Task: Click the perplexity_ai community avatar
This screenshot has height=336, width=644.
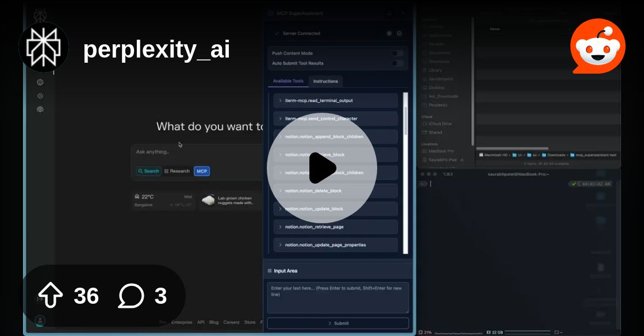Action: click(44, 47)
